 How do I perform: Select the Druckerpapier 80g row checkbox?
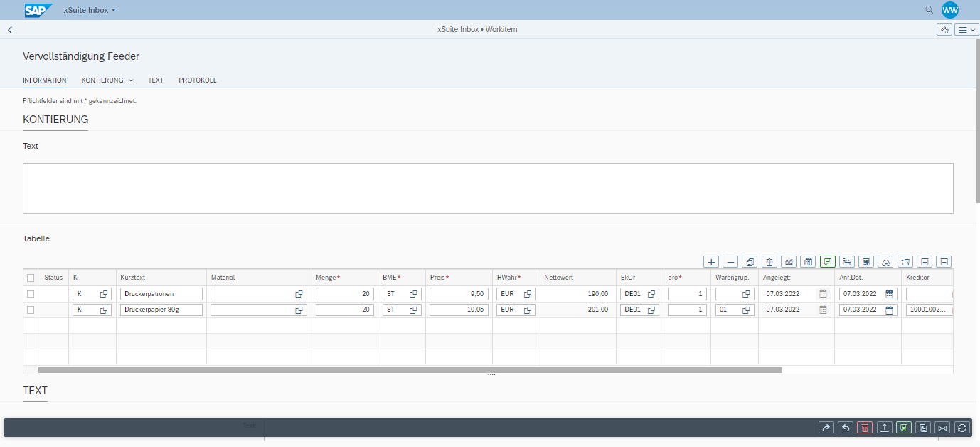(x=30, y=309)
